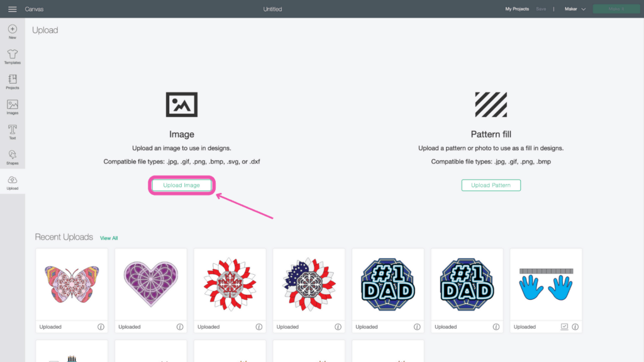
Task: Open My Projects in the top bar
Action: (x=517, y=9)
